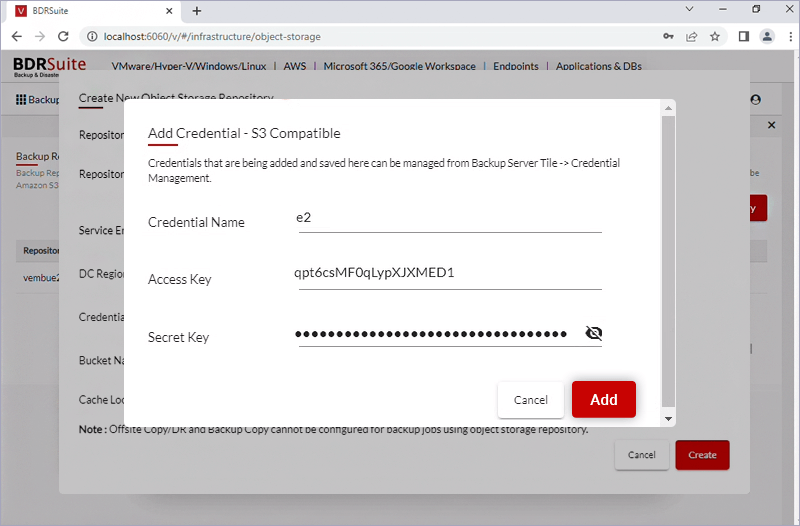The width and height of the screenshot is (800, 526).
Task: Click the address bar URL
Action: click(212, 37)
